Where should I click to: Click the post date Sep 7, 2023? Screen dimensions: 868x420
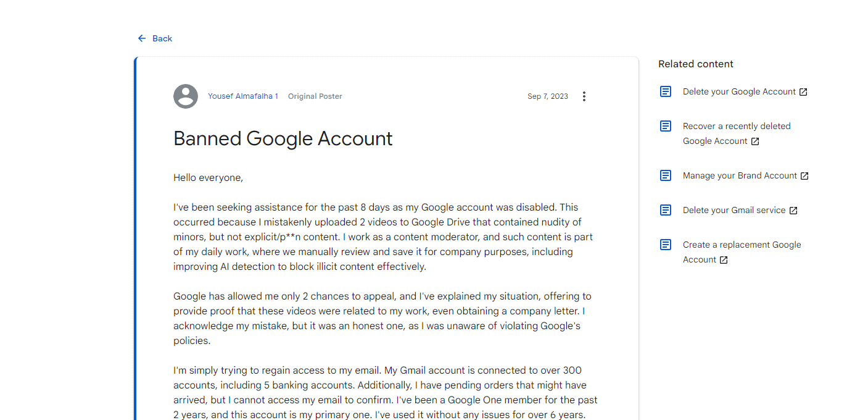pyautogui.click(x=547, y=96)
